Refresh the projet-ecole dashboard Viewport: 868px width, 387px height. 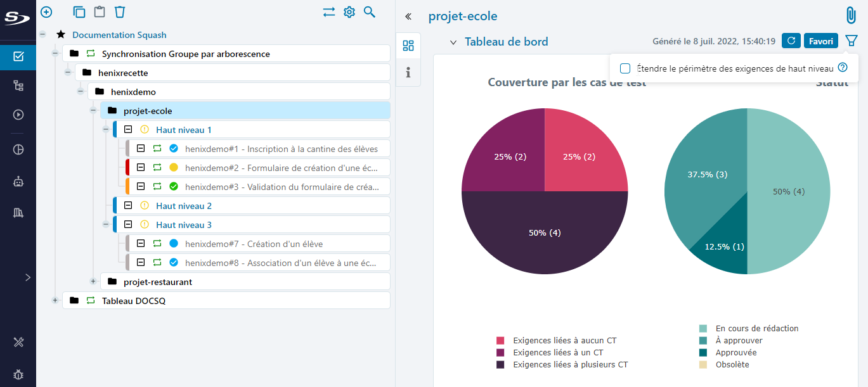coord(791,41)
